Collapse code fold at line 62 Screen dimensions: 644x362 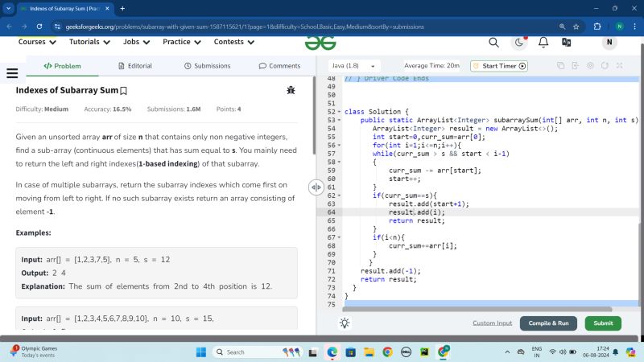point(339,195)
